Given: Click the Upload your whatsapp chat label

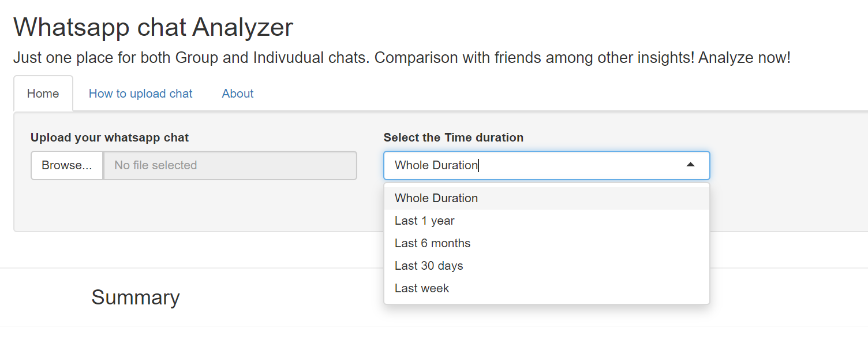Looking at the screenshot, I should [x=110, y=137].
